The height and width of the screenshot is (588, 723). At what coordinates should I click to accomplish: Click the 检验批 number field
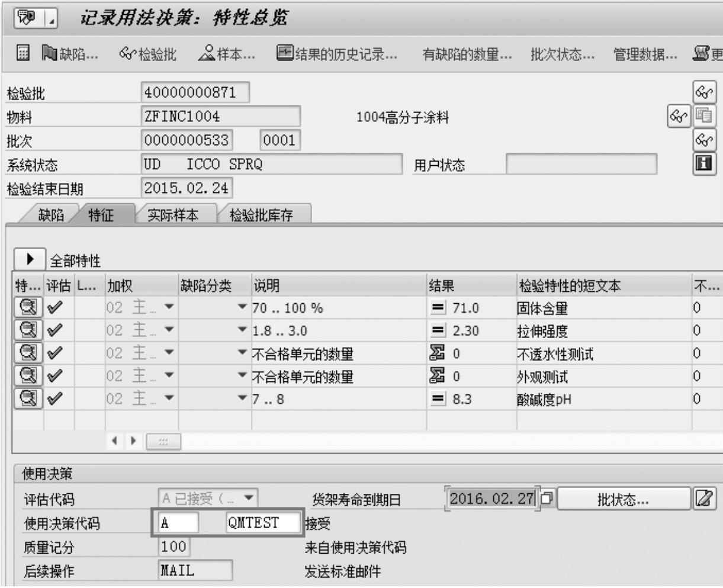coord(195,93)
